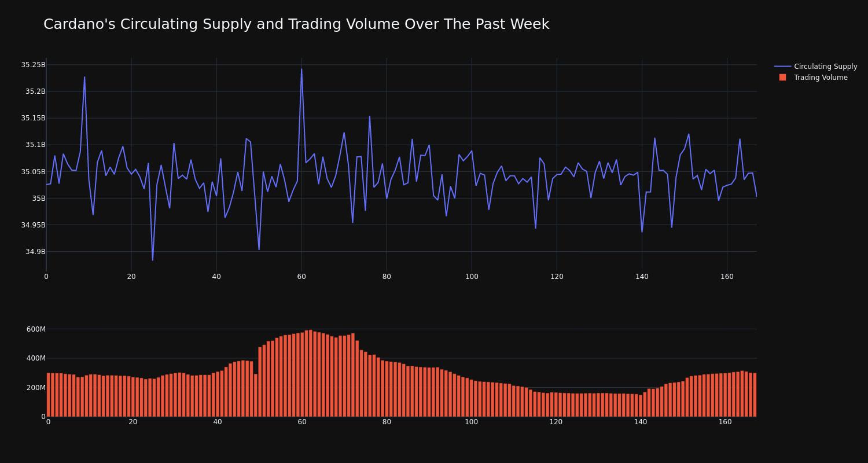Click the 35.2B y-axis label
Viewport: 868px width, 463px height.
35,91
